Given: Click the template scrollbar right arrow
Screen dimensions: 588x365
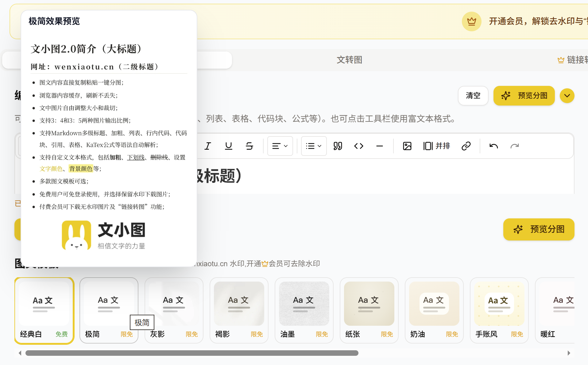Looking at the screenshot, I should click(569, 353).
